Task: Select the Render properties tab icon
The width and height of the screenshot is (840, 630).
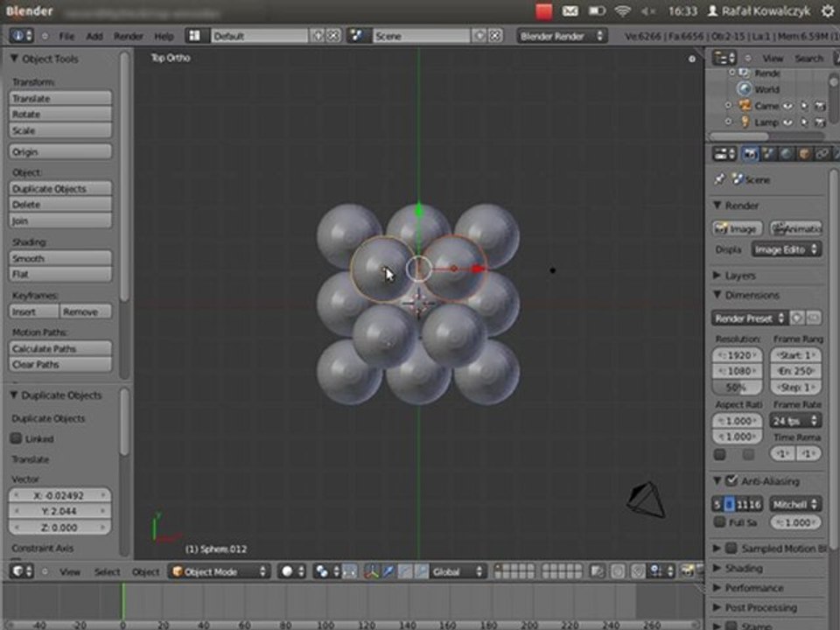Action: [x=750, y=154]
